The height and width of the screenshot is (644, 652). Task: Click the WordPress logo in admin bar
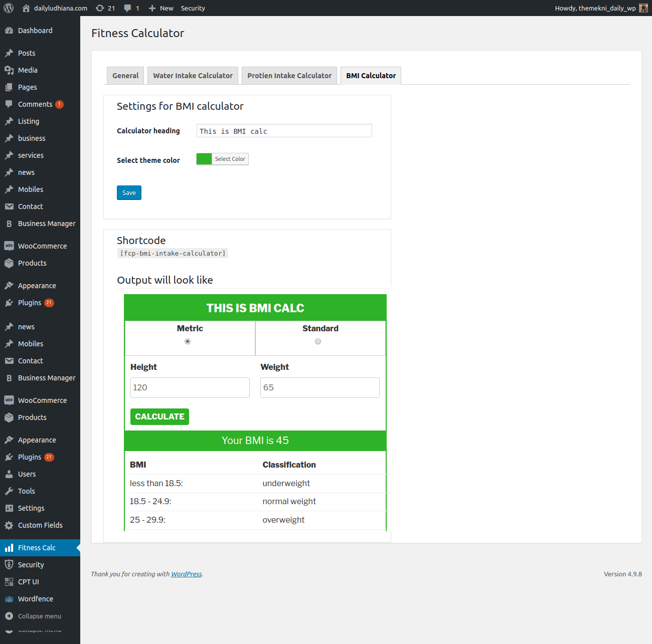click(x=9, y=8)
